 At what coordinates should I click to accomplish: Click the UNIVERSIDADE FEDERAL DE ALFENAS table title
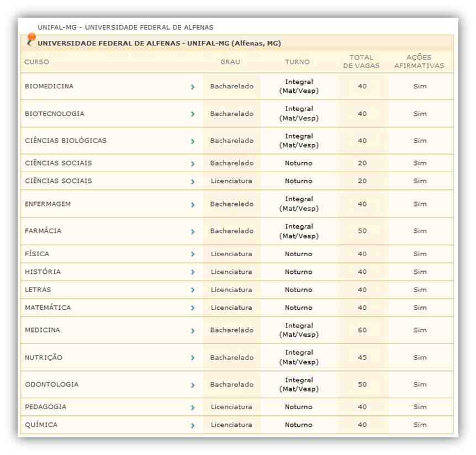pos(160,44)
